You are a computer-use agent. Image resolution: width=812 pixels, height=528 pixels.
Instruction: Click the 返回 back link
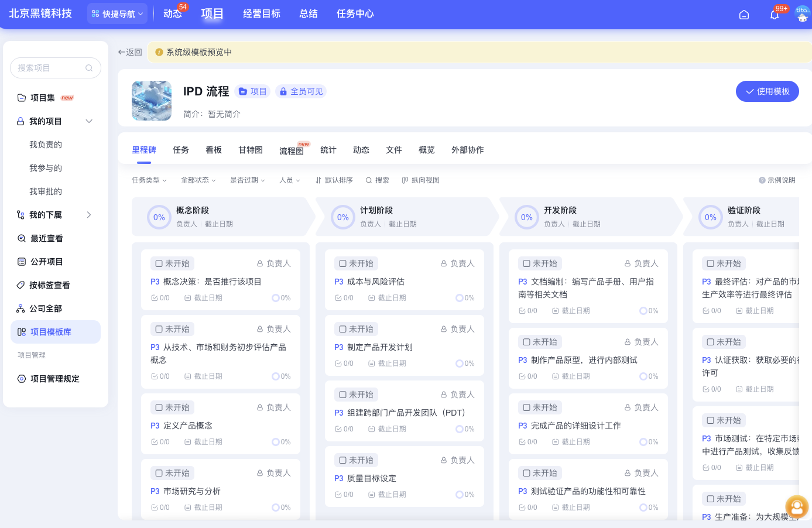[x=130, y=52]
